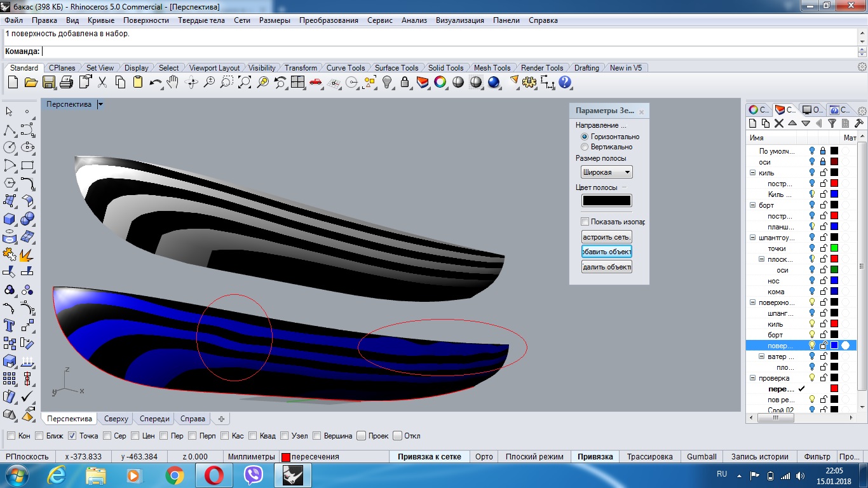868x488 pixels.
Task: Click the black Цвет полосы color swatch
Action: click(x=607, y=201)
